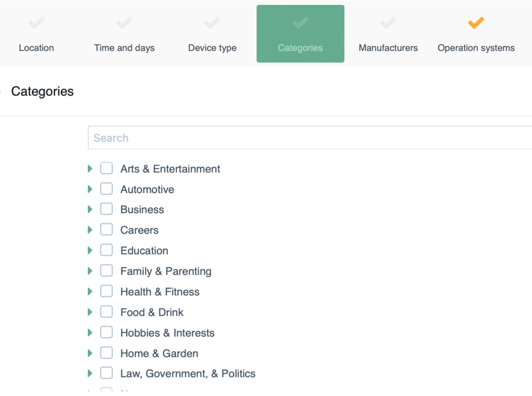Click the Home & Garden label
The image size is (532, 396).
coord(159,353)
